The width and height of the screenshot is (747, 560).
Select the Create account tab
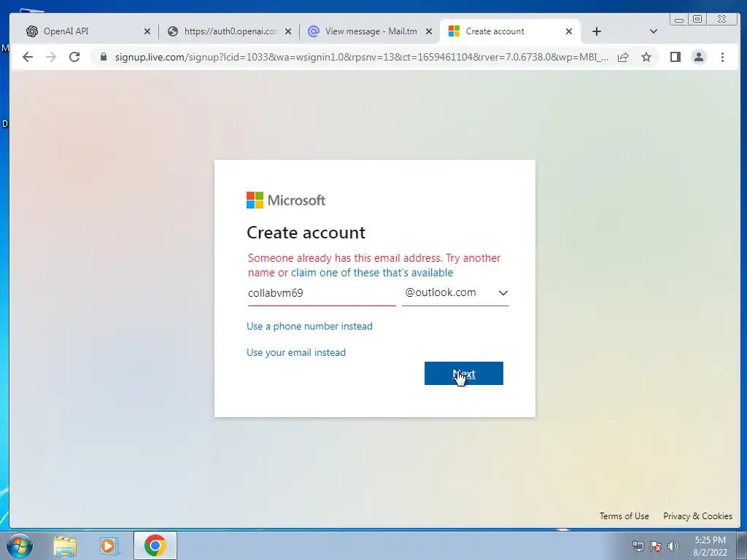510,31
